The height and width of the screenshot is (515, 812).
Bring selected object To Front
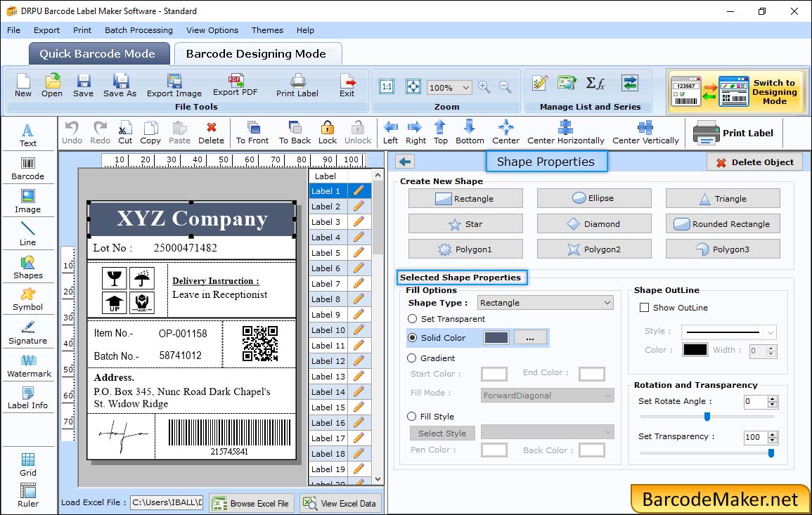point(252,133)
